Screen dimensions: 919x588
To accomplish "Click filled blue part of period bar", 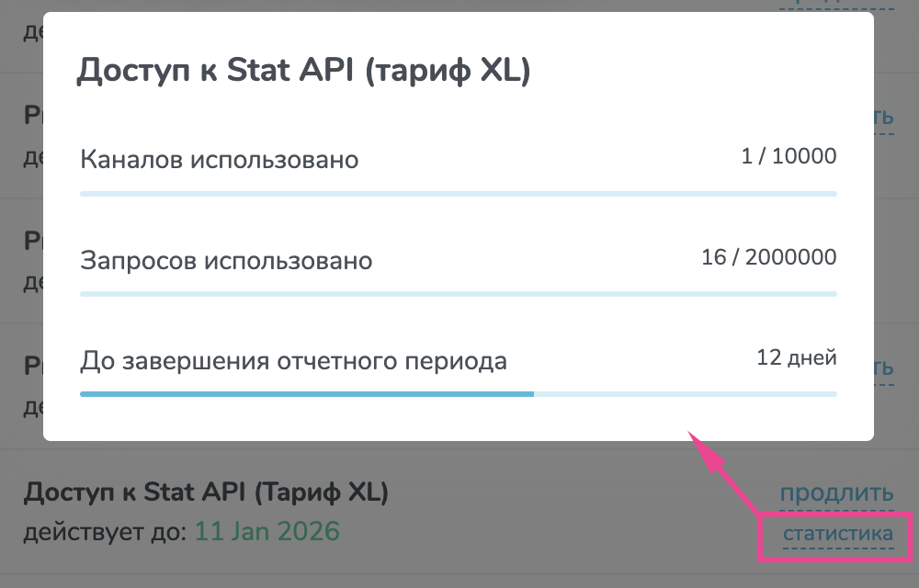I will [307, 394].
